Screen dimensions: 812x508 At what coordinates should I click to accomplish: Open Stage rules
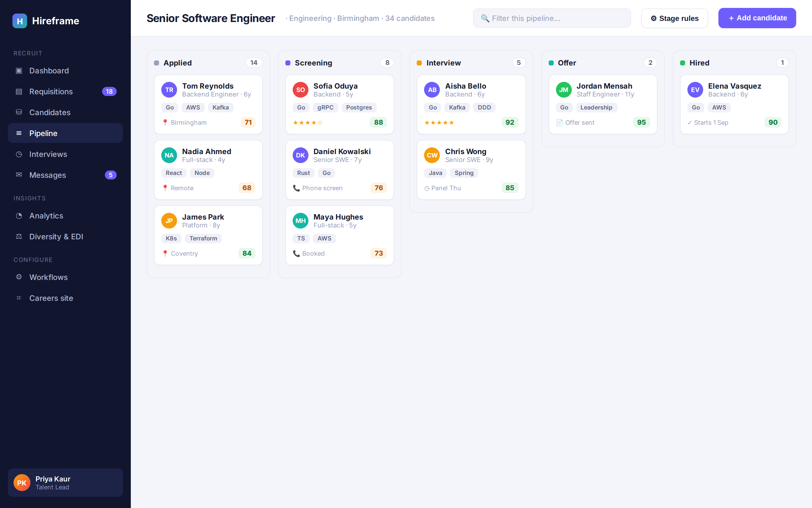[x=674, y=18]
